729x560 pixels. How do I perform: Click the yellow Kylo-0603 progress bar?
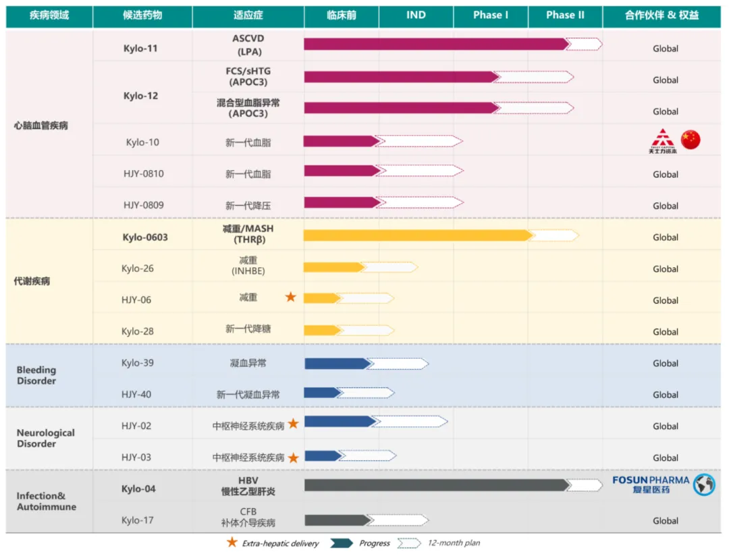pyautogui.click(x=417, y=235)
